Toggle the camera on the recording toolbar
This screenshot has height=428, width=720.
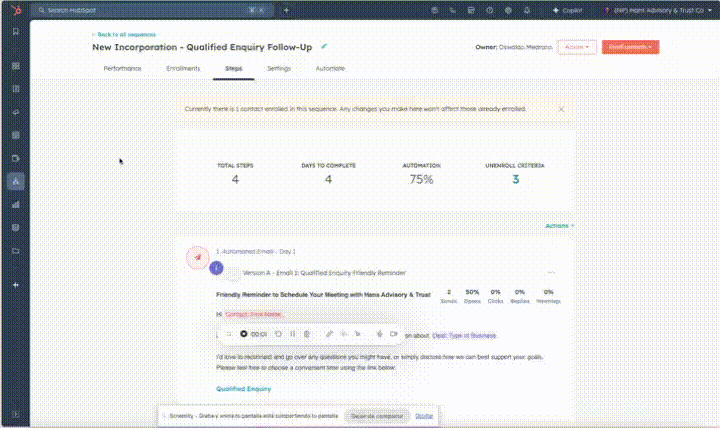[394, 334]
